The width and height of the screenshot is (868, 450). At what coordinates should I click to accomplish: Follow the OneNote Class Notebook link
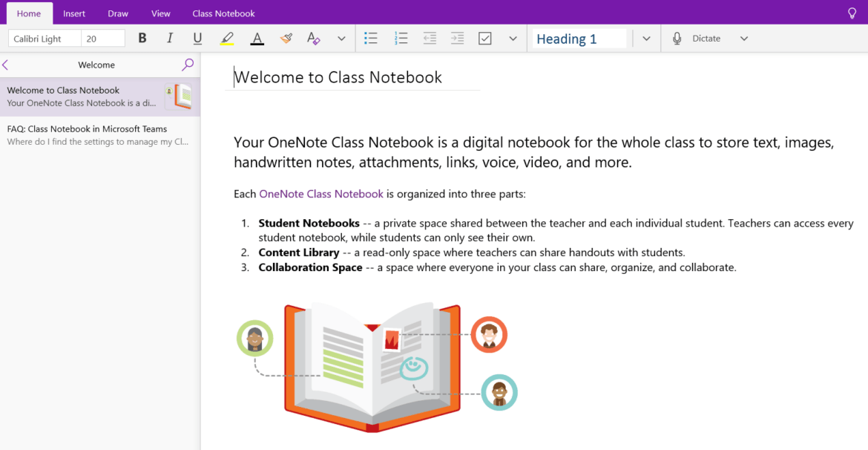tap(321, 194)
